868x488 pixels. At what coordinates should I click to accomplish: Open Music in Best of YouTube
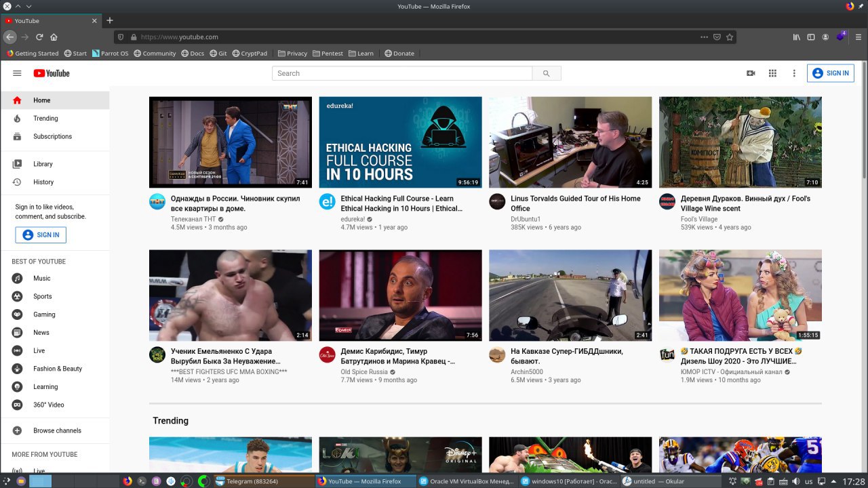[x=55, y=279]
